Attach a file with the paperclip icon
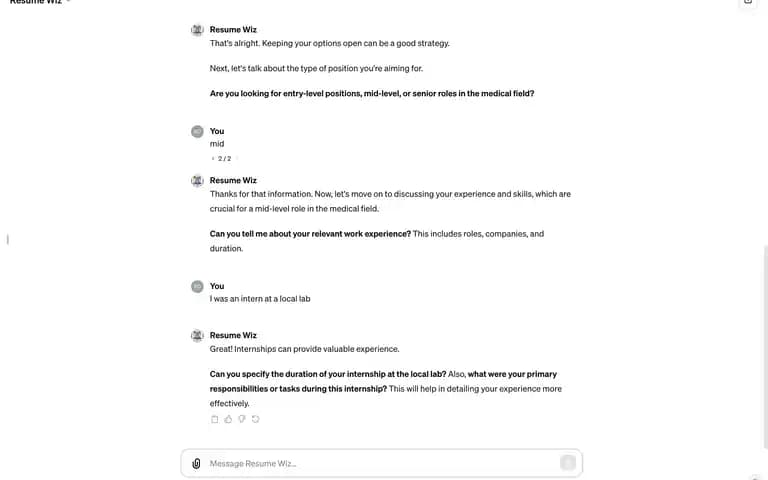The height and width of the screenshot is (480, 768). pos(196,463)
